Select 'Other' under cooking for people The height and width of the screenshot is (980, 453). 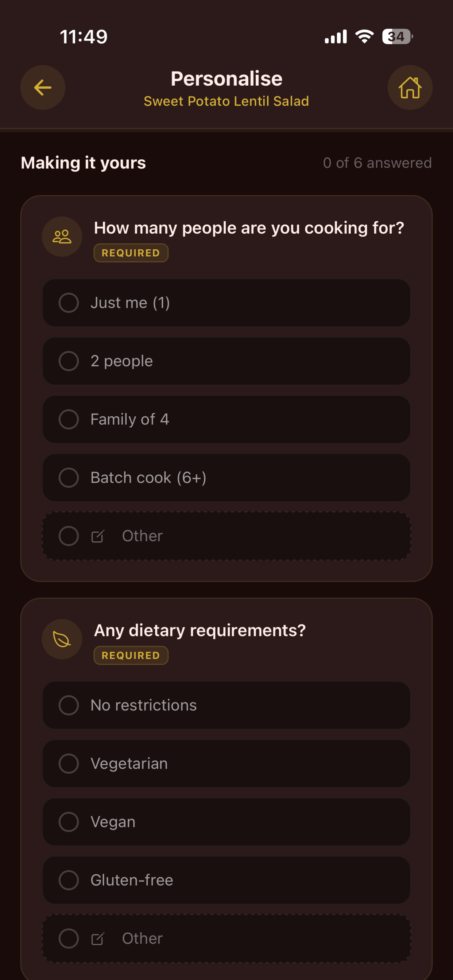(226, 536)
